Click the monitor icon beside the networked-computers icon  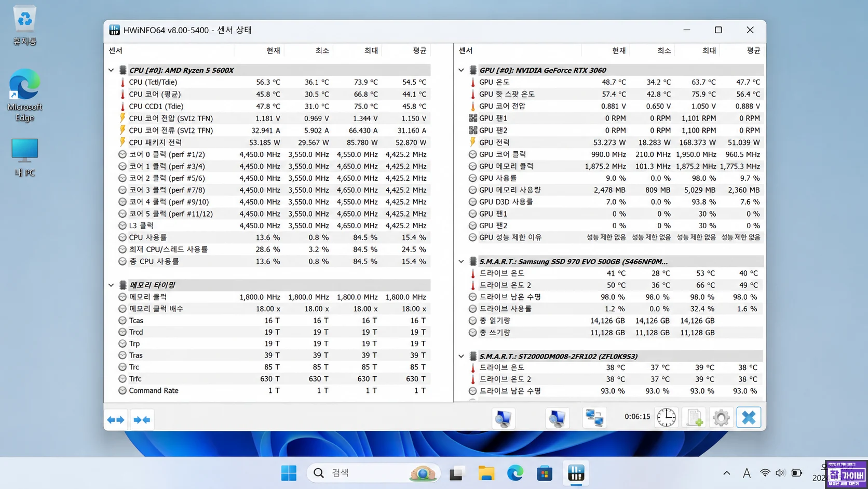[x=557, y=418]
